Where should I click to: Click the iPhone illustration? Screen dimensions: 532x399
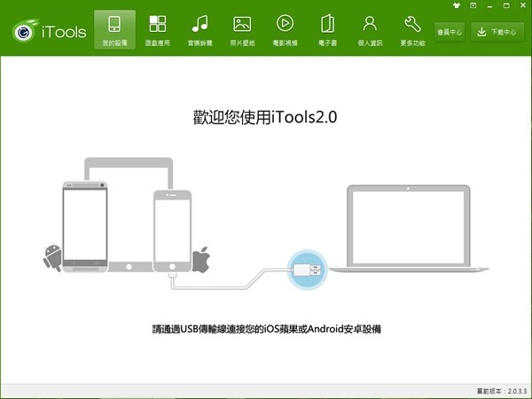pos(172,231)
